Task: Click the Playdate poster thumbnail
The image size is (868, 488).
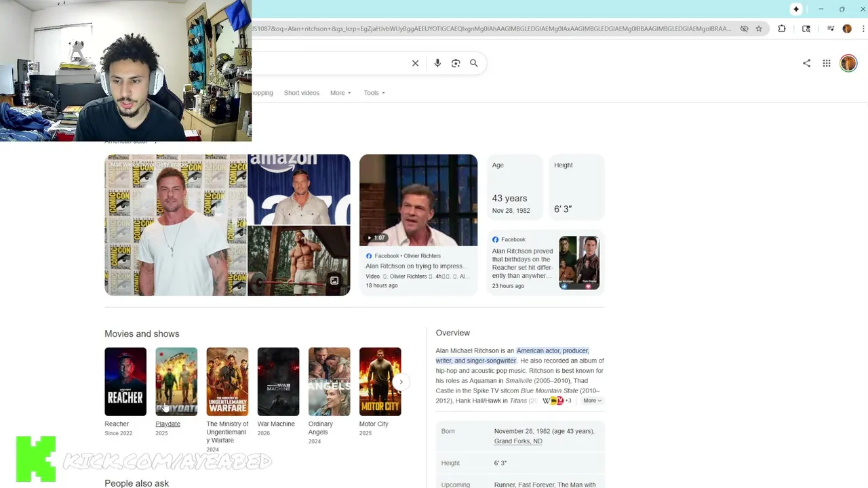Action: [176, 382]
